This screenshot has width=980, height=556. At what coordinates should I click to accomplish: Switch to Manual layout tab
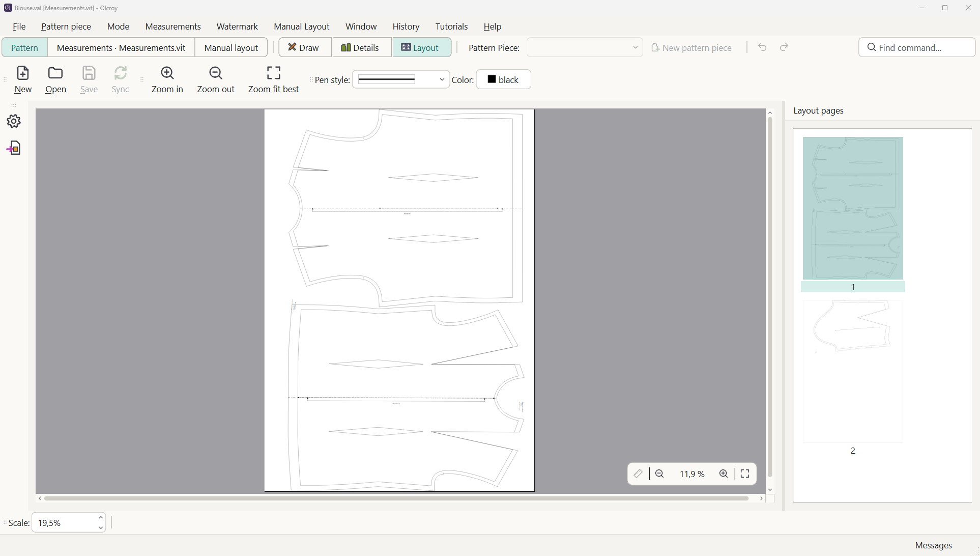[x=231, y=47]
